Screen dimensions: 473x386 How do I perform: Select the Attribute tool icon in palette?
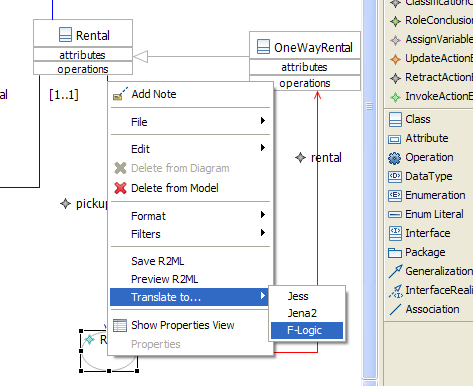pos(395,139)
